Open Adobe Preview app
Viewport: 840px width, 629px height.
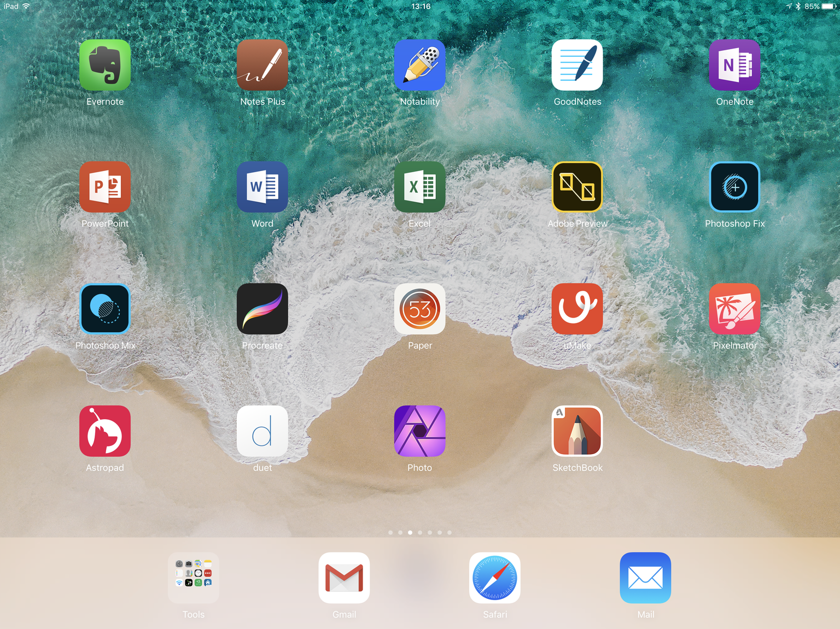click(x=577, y=187)
